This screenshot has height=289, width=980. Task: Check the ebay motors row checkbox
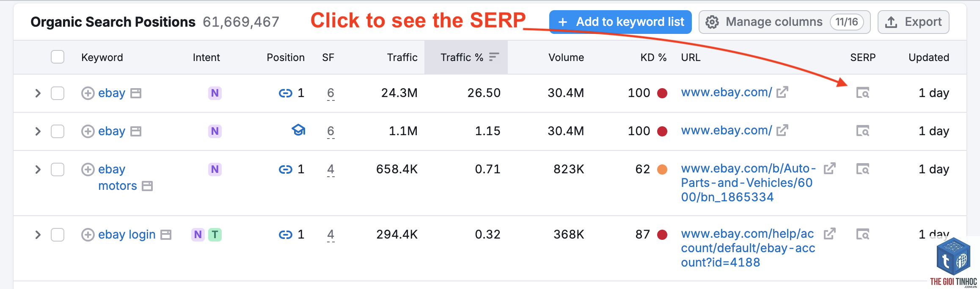point(58,170)
